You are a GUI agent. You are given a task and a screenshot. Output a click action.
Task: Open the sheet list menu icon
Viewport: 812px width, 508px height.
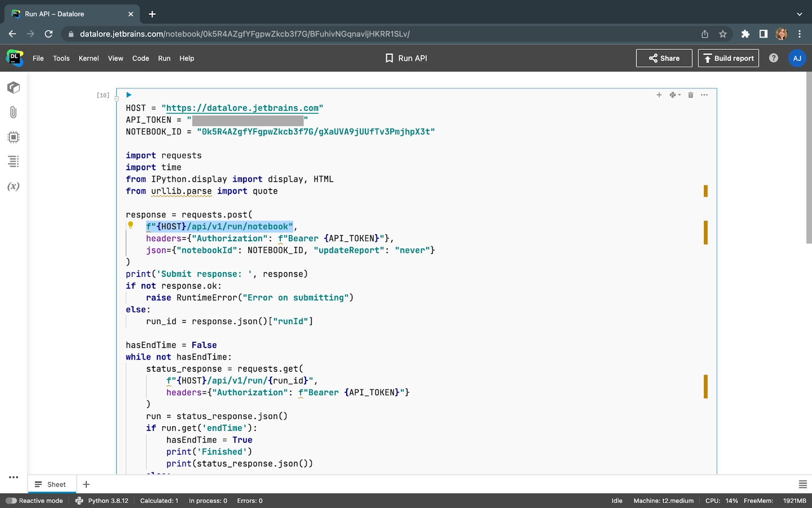(x=802, y=484)
